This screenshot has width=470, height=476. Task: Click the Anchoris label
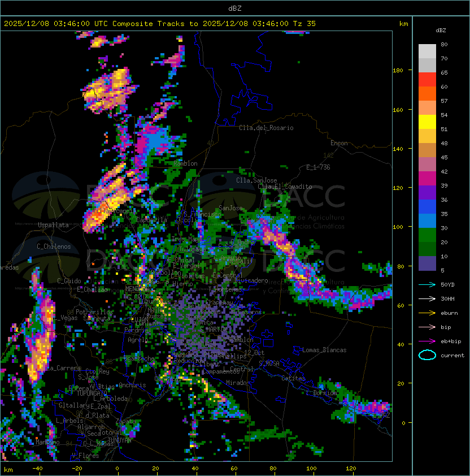pyautogui.click(x=132, y=385)
